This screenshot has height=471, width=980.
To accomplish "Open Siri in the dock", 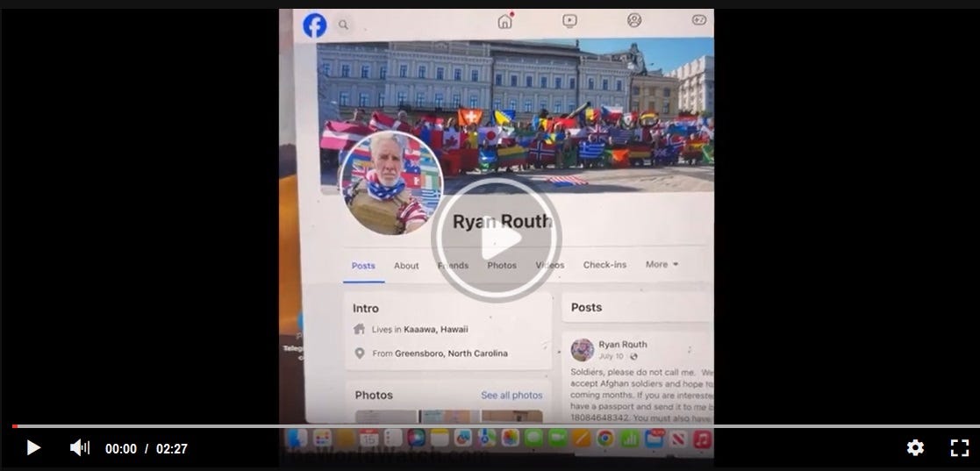I will click(x=416, y=438).
